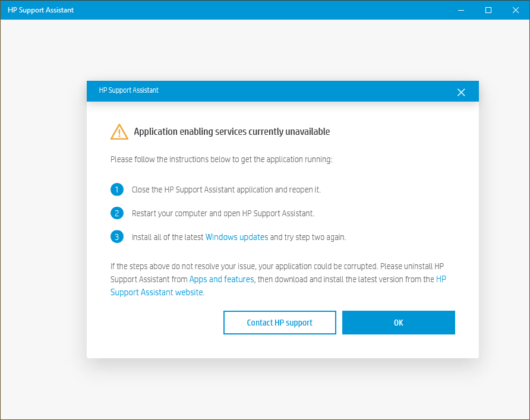Click the main window title HP Support Assistant

click(x=40, y=10)
